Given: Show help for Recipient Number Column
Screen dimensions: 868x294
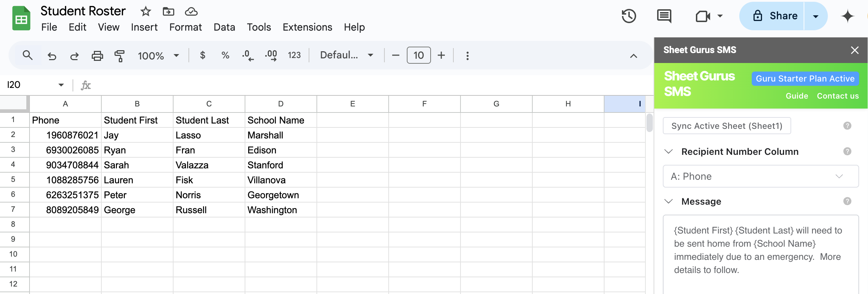Looking at the screenshot, I should [x=847, y=151].
